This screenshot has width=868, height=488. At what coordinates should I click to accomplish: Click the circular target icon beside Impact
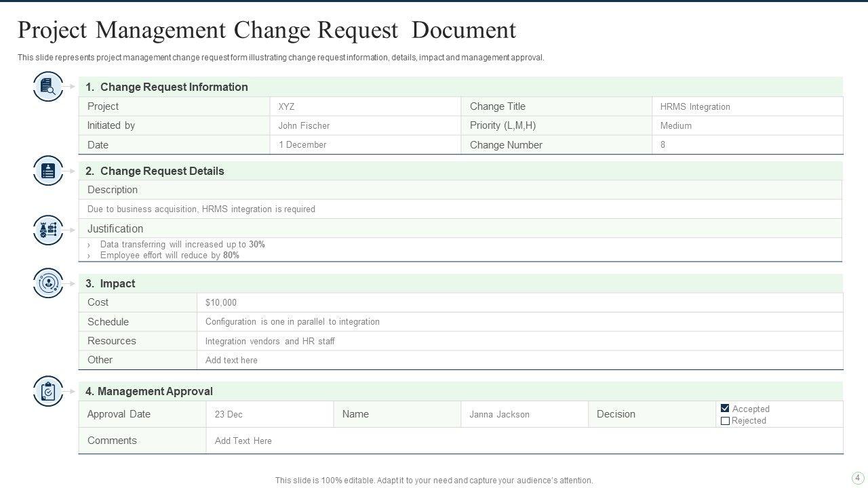click(48, 283)
